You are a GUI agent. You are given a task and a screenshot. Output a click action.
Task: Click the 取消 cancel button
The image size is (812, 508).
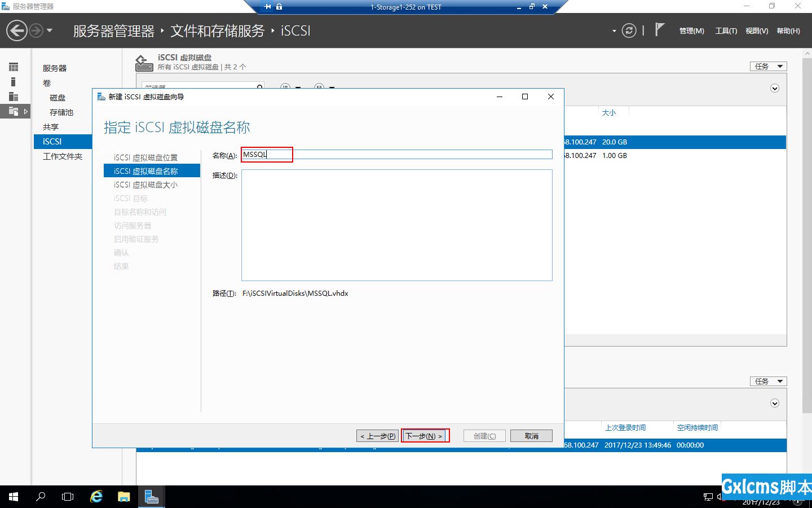click(x=531, y=436)
